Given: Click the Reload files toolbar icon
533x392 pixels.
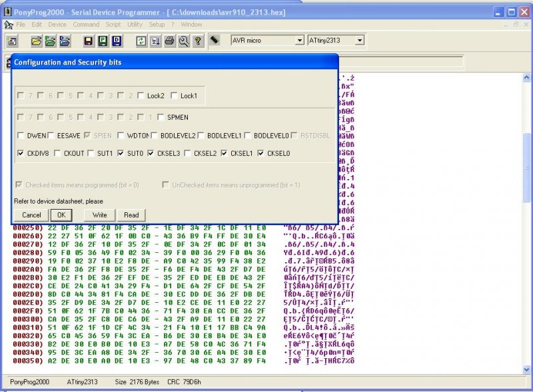Looking at the screenshot, I should (x=141, y=41).
